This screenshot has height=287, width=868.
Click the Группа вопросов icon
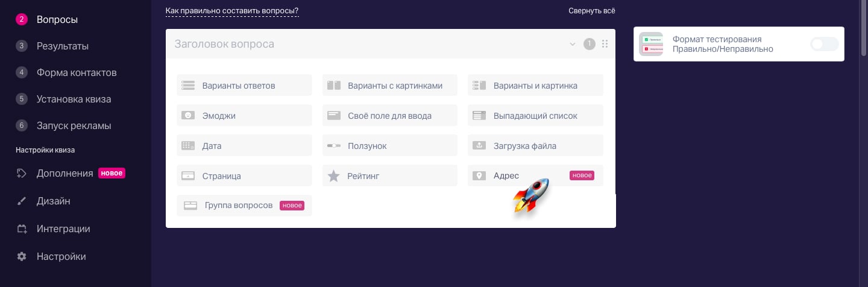point(190,206)
